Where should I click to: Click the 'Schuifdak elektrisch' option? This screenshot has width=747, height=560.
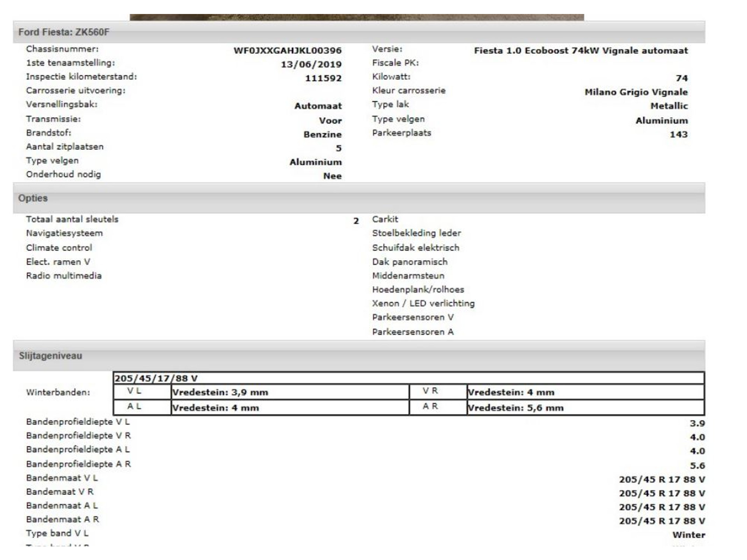(416, 248)
